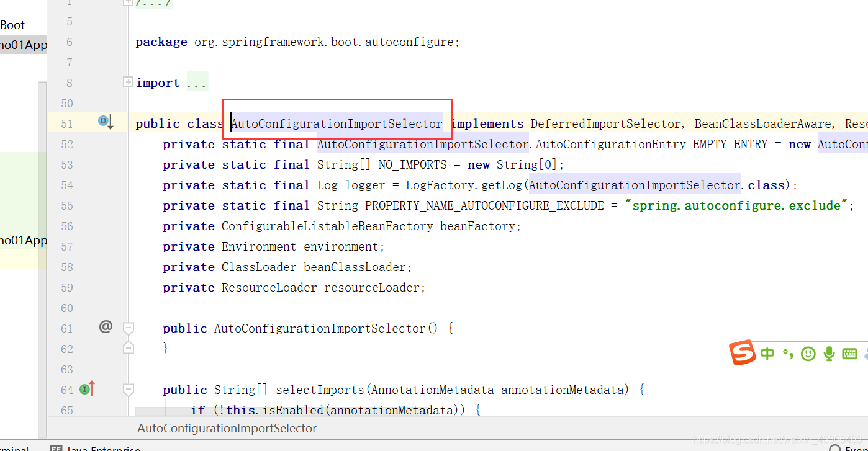Click the @ annotation gutter icon on line 61
The height and width of the screenshot is (451, 868).
(106, 326)
